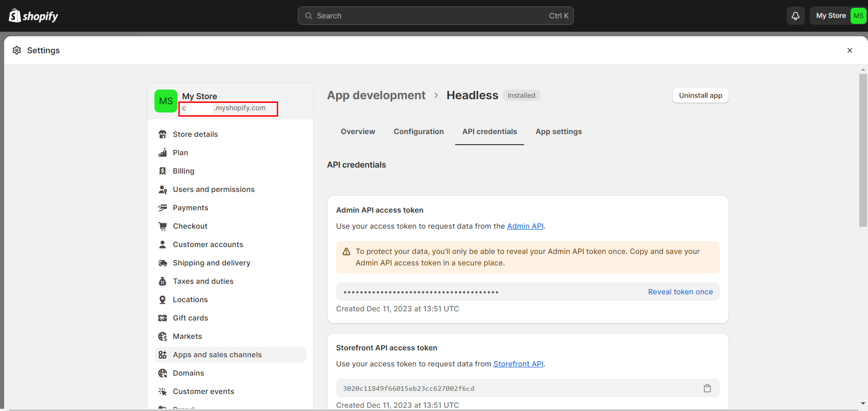The image size is (868, 411).
Task: Click the Shipping and delivery truck icon
Action: (x=162, y=263)
